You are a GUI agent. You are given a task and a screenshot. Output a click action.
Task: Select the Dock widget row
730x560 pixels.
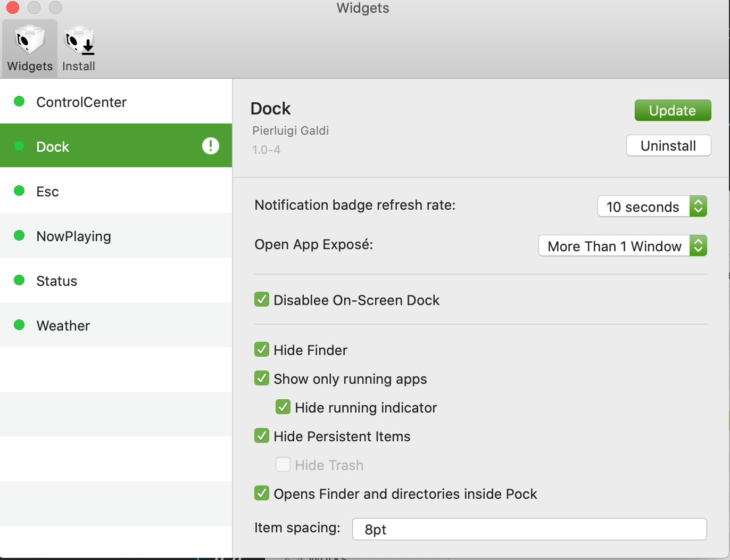(x=116, y=146)
